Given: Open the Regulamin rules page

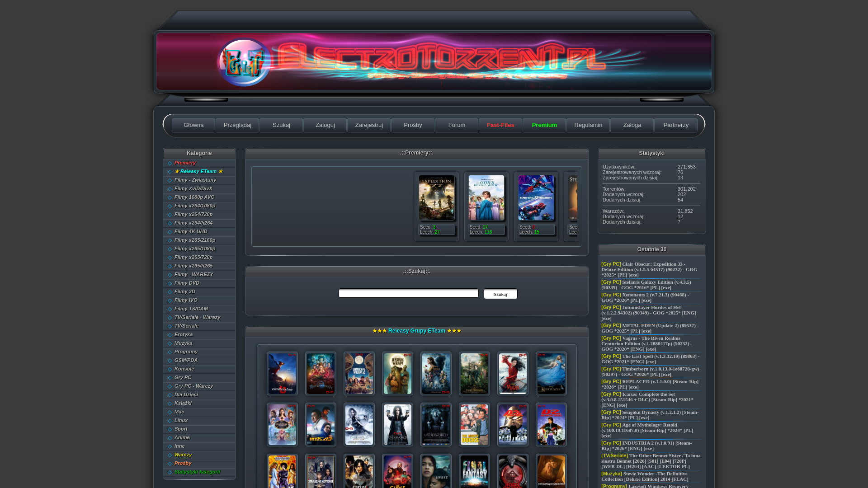Looking at the screenshot, I should click(x=588, y=125).
